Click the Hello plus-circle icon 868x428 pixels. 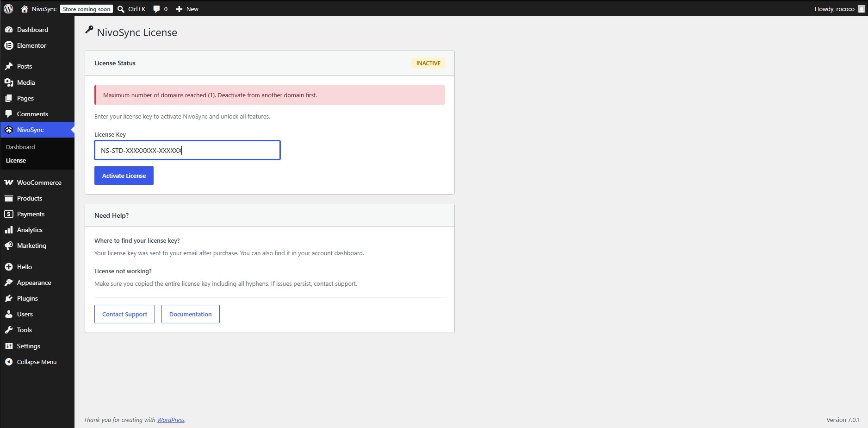pos(9,267)
